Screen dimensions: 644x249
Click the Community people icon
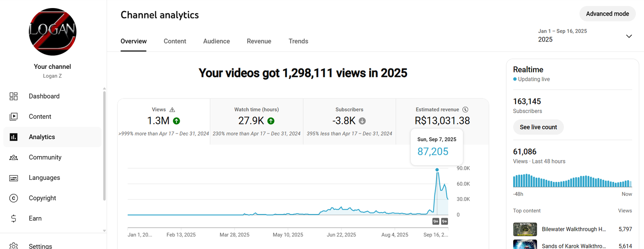pyautogui.click(x=14, y=158)
